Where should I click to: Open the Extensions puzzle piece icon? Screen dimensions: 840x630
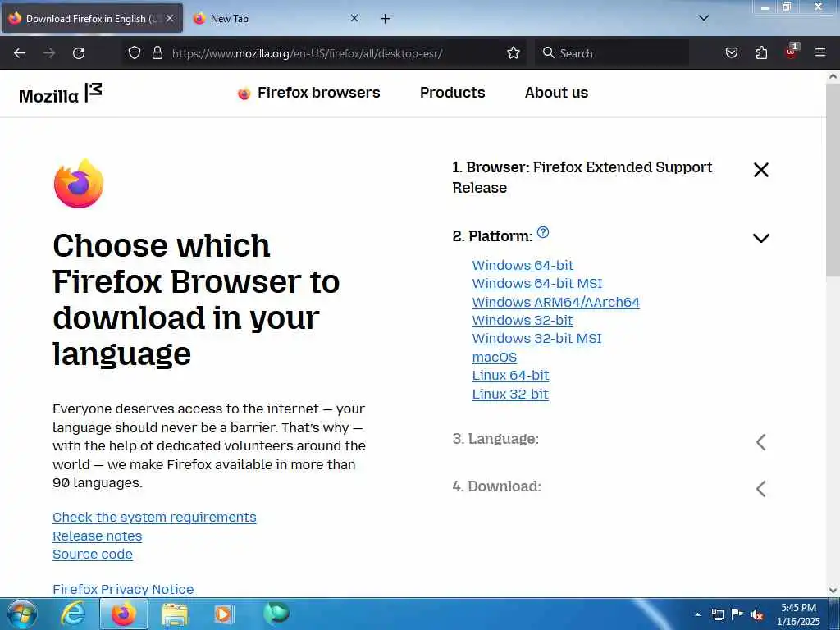pyautogui.click(x=761, y=52)
